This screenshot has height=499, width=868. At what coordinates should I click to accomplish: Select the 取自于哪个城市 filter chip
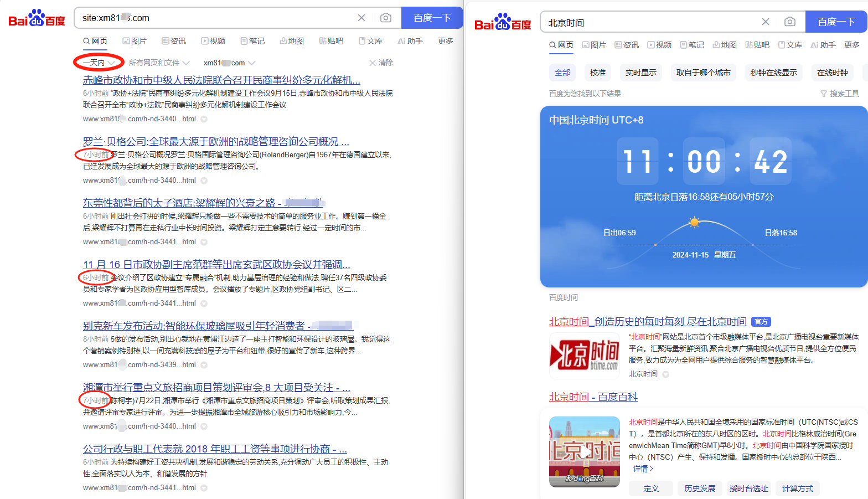point(704,73)
